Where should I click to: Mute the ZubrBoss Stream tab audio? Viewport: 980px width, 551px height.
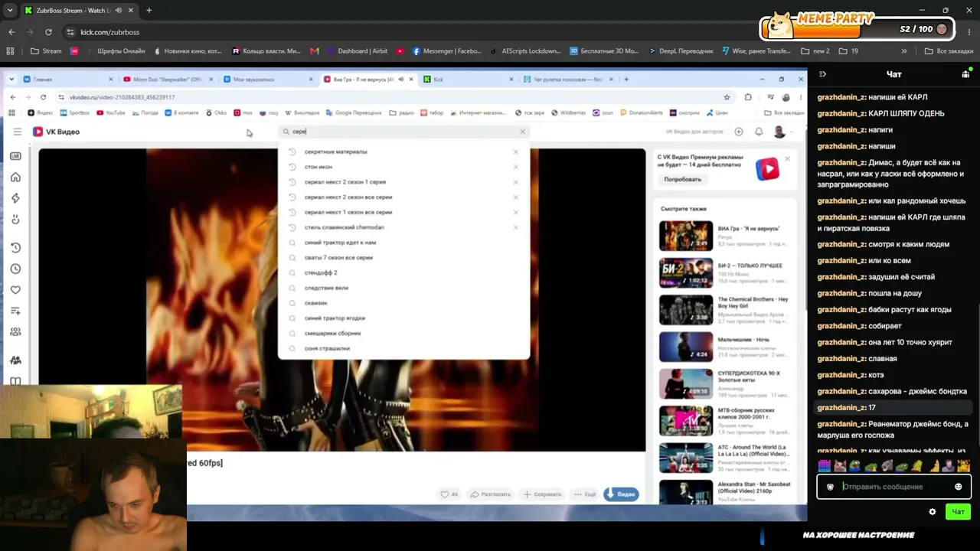pyautogui.click(x=118, y=11)
